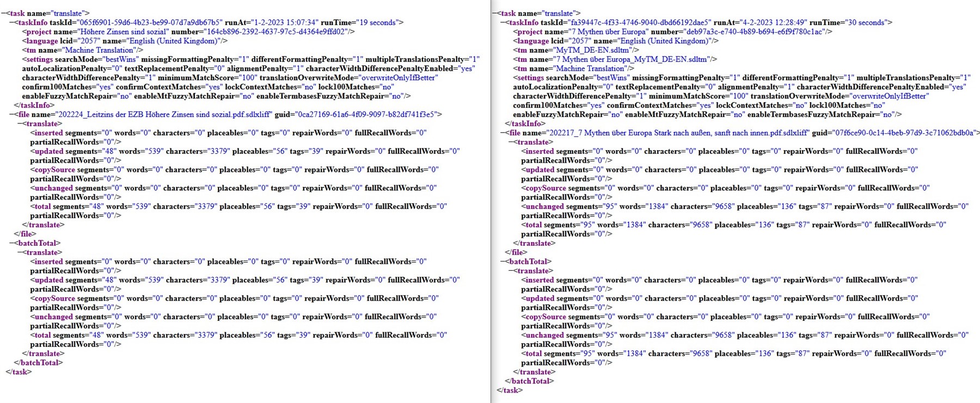Click file name "202224_Leitzins der EZB Höhere Zinsen sind sozial.pdf.sdlxliff"
Viewport: 980px width, 403px height.
click(163, 114)
